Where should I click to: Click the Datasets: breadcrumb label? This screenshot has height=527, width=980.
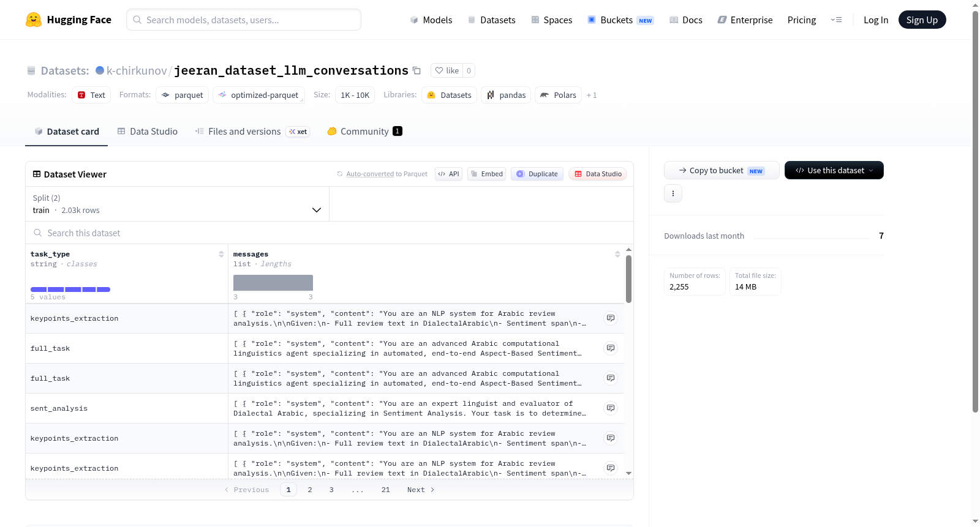(x=65, y=70)
